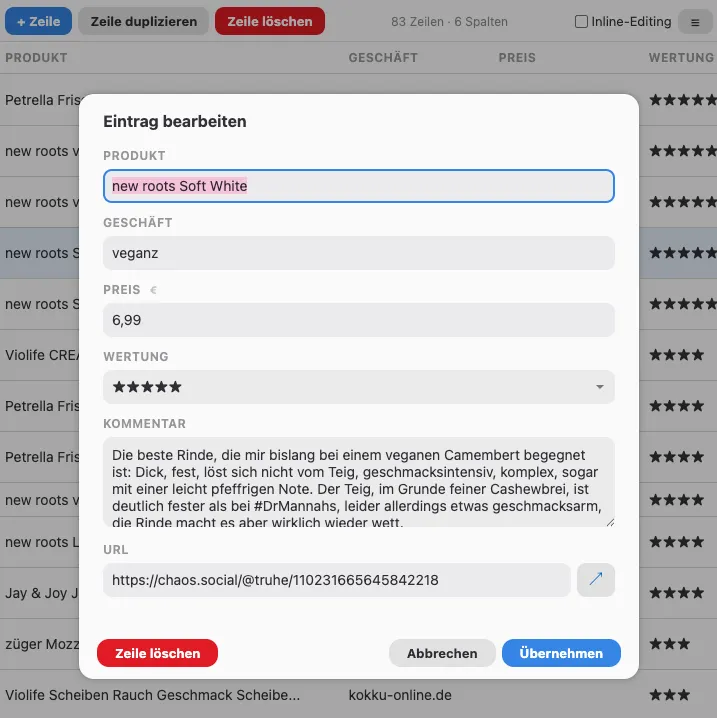Open the URL via arrow icon
Screen dimensions: 717x718
[595, 580]
